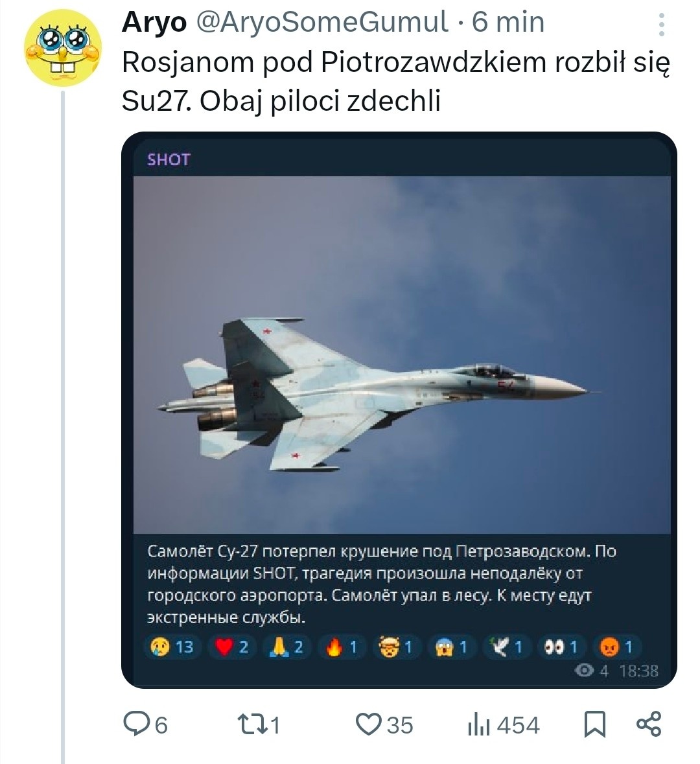Viewport: 700px width, 764px height.
Task: Open the Su-27 fighter jet photo
Action: tap(402, 354)
